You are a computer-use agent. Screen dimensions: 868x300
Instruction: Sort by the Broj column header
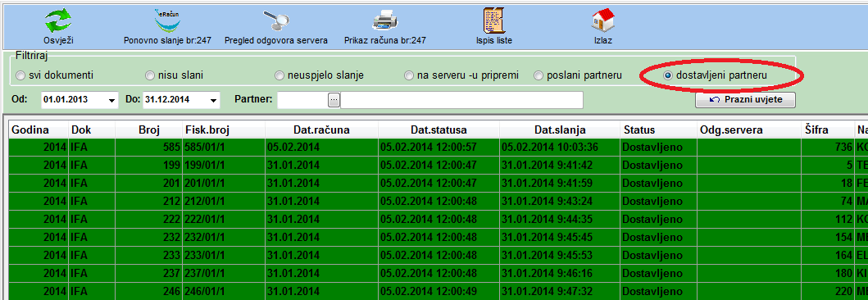[149, 130]
